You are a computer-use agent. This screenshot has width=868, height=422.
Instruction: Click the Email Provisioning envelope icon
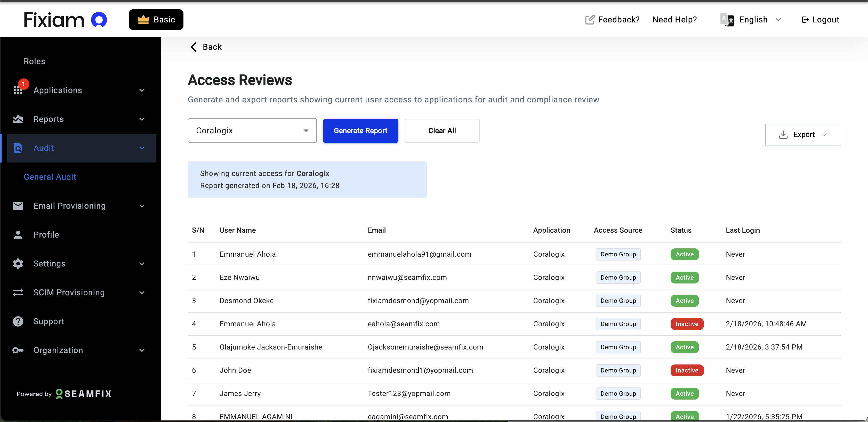pyautogui.click(x=18, y=206)
